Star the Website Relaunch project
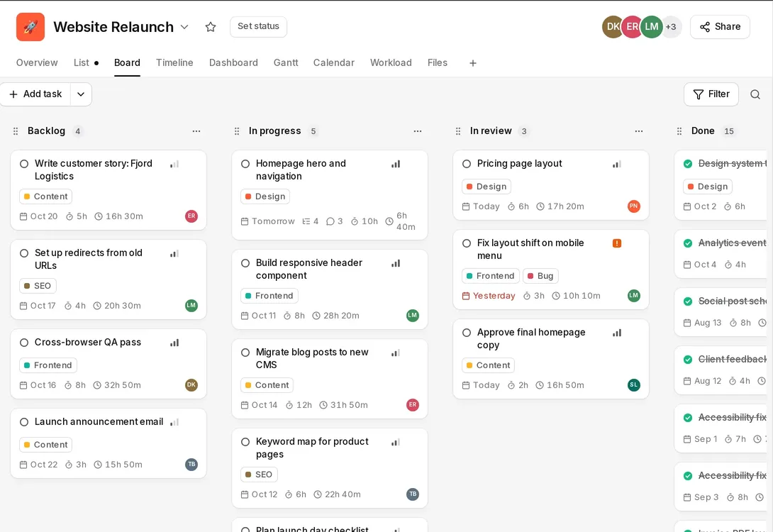This screenshot has width=773, height=532. 211,27
